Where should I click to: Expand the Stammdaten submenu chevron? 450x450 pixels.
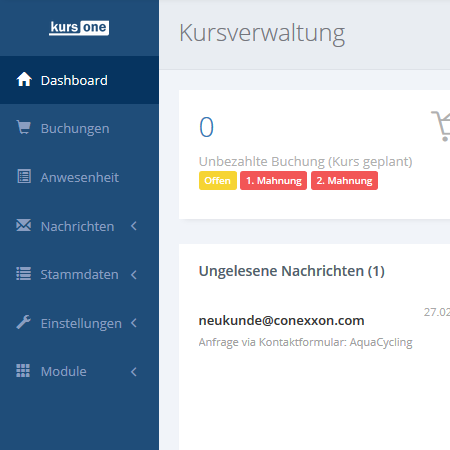tap(134, 275)
